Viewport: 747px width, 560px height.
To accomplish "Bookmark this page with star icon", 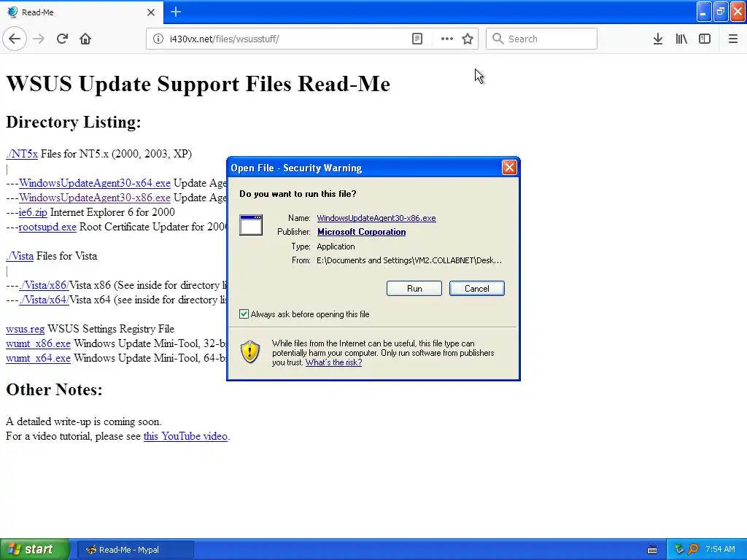I will pyautogui.click(x=468, y=39).
